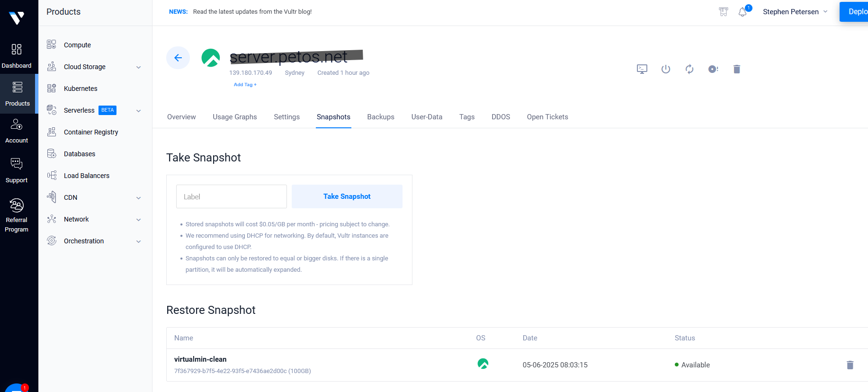The width and height of the screenshot is (868, 392).
Task: Open Databases in the Products menu
Action: point(80,154)
